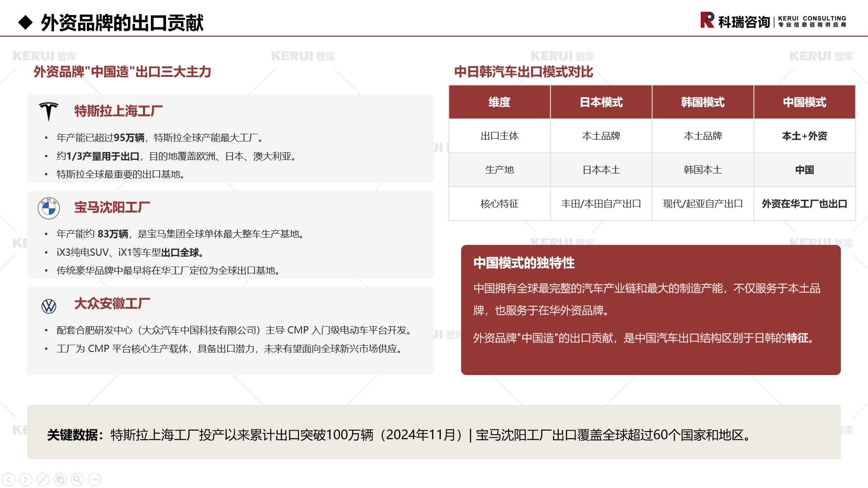Image resolution: width=868 pixels, height=488 pixels.
Task: Select heading 中日韩汽车出口模式对比
Action: pyautogui.click(x=524, y=72)
